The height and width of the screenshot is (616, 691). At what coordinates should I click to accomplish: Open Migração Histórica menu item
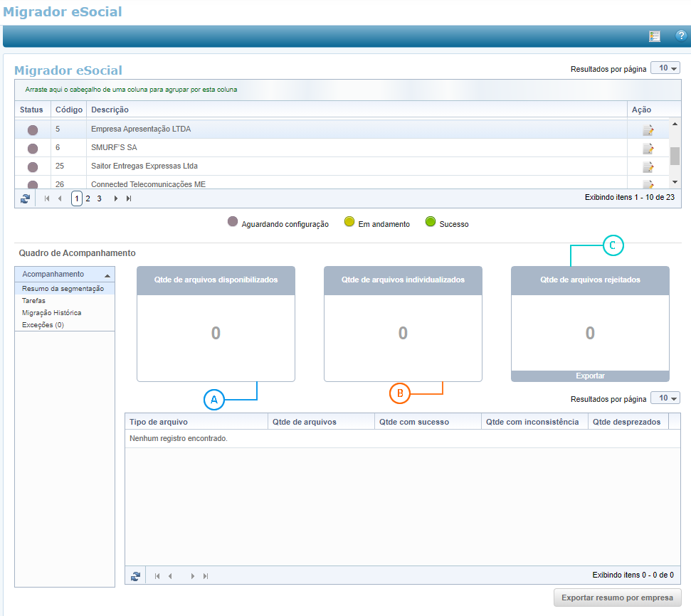51,313
